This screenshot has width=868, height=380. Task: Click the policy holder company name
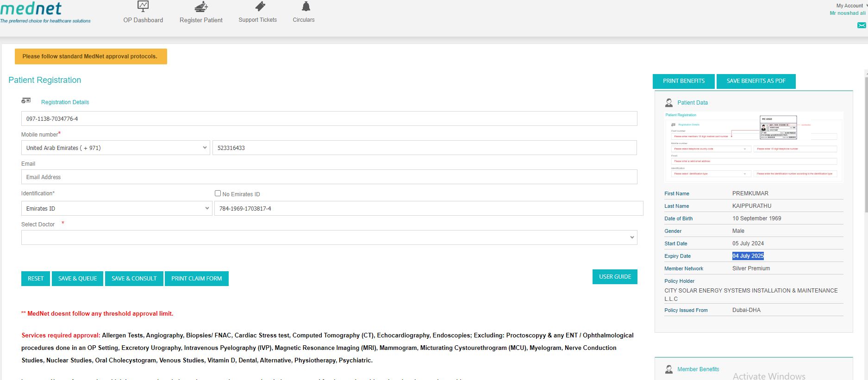(751, 295)
